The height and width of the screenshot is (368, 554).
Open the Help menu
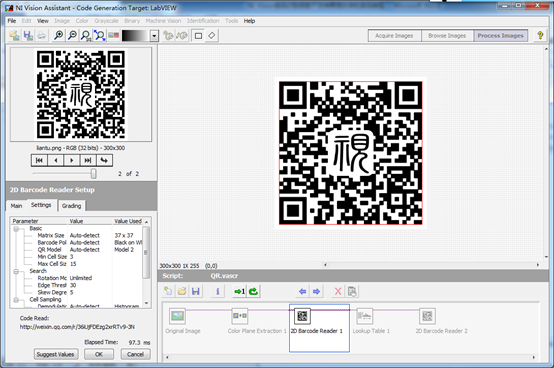tap(249, 21)
